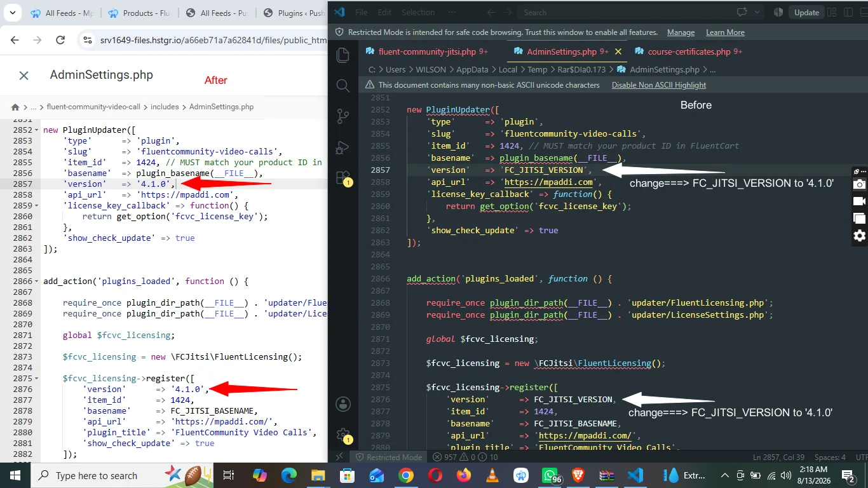Open the chat dropdown arrow in title bar
Viewport: 868px width, 488px height.
coord(759,12)
